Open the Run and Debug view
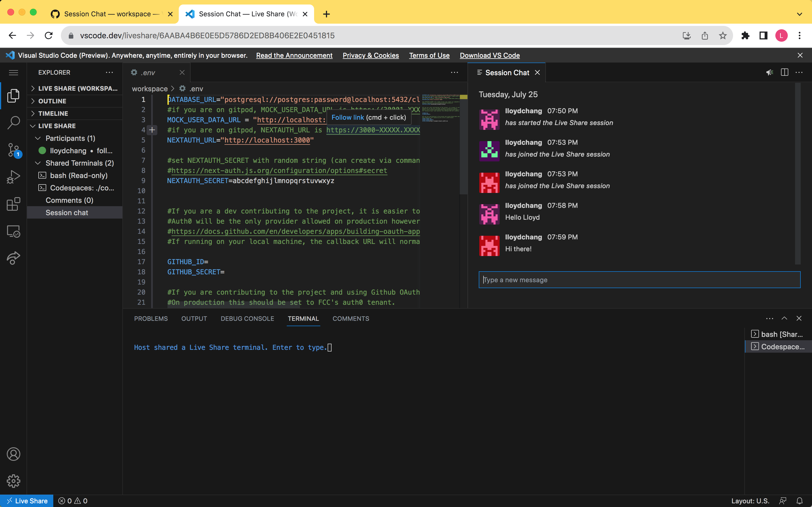Screen dimensions: 812x507 tap(14, 177)
